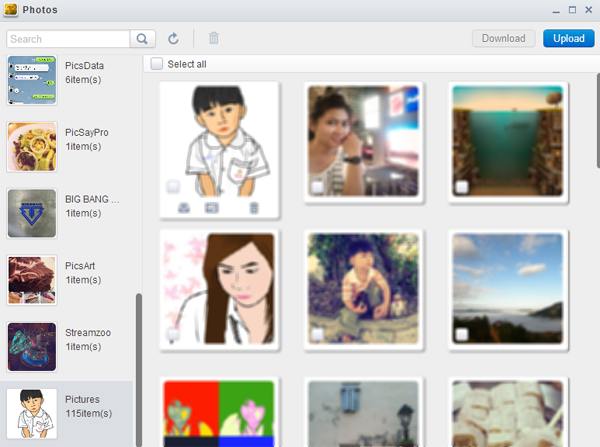Screen dimensions: 600x447
Task: Click the PicsArt chocolate cake thumbnail
Action: (32, 280)
